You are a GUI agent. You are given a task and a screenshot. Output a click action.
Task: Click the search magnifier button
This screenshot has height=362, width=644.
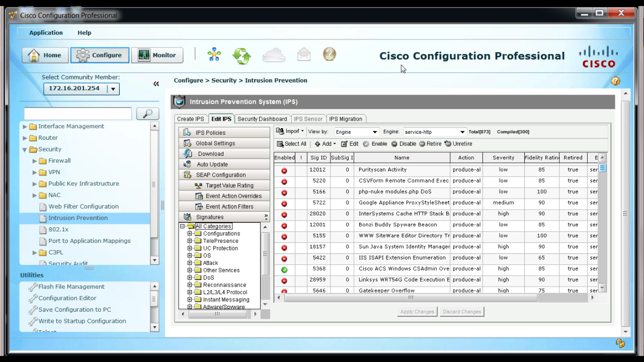coord(147,114)
